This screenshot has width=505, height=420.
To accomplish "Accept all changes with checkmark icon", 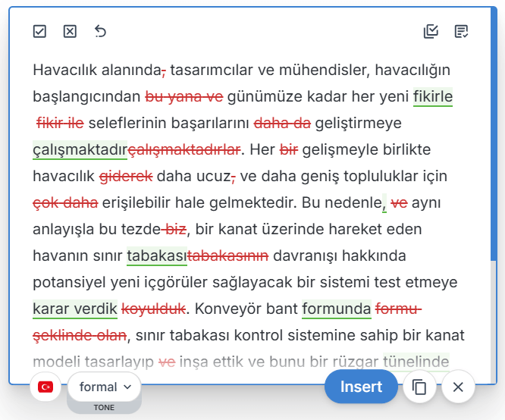I will (40, 31).
